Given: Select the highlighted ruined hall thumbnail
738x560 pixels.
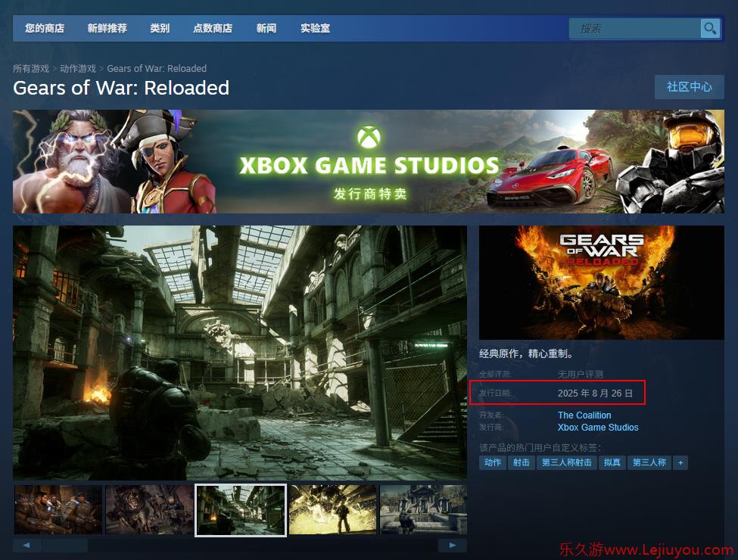Looking at the screenshot, I should [241, 510].
